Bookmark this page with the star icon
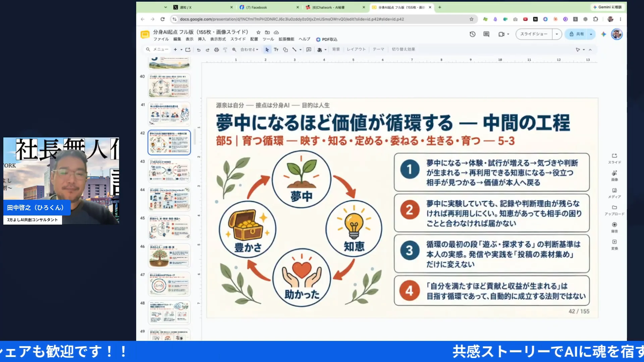Image resolution: width=644 pixels, height=362 pixels. point(471,19)
